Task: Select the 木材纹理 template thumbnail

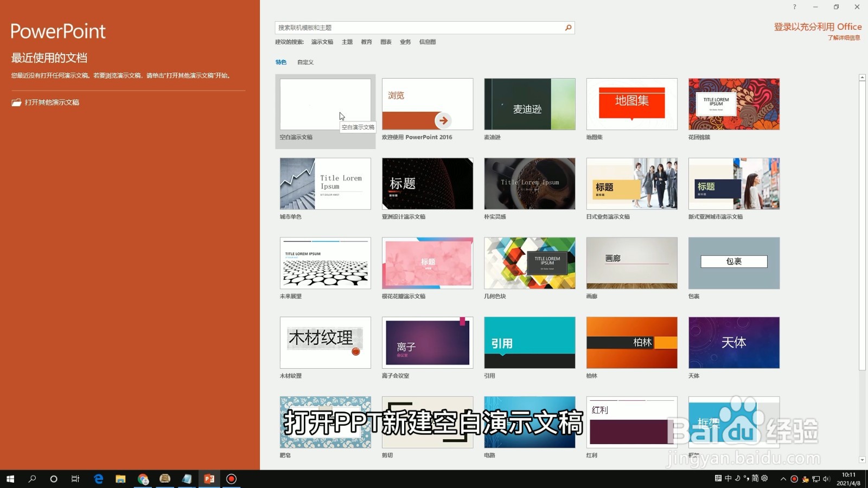Action: point(325,343)
